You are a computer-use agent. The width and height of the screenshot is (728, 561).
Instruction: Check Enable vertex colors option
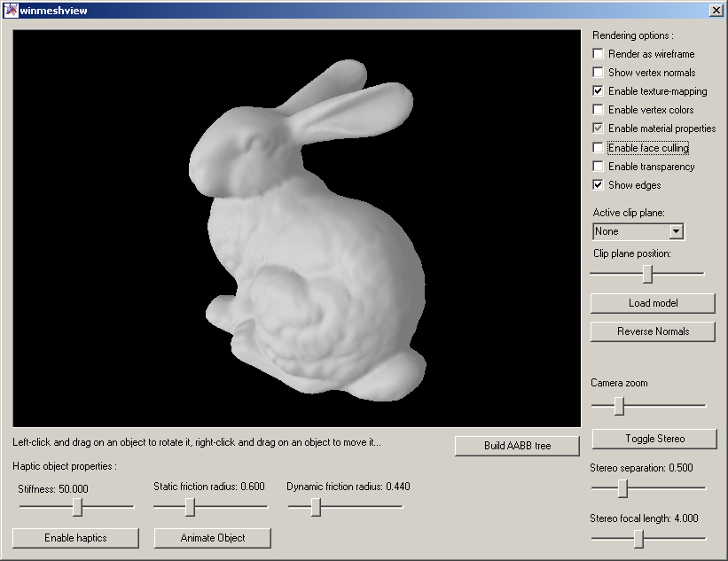(x=599, y=110)
